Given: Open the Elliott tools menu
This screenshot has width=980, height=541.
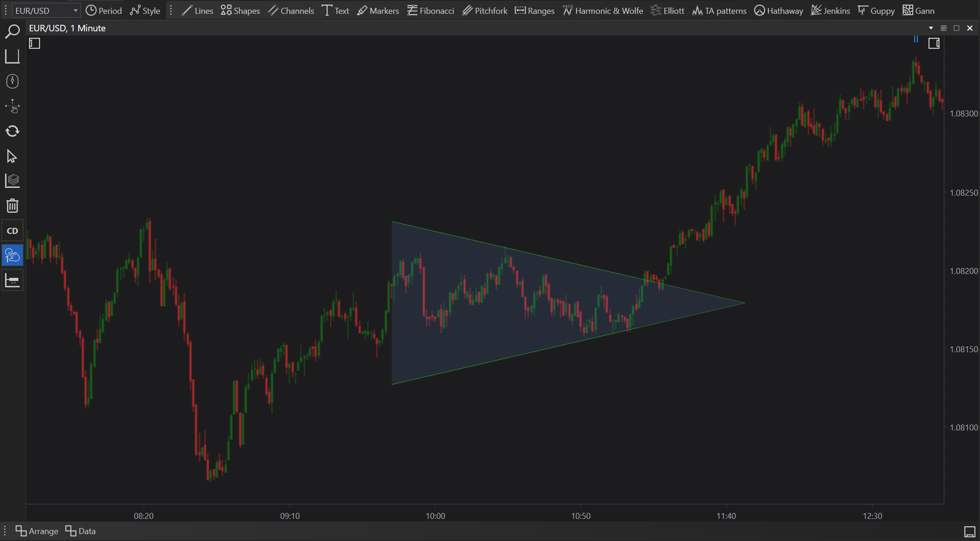Looking at the screenshot, I should pos(668,11).
